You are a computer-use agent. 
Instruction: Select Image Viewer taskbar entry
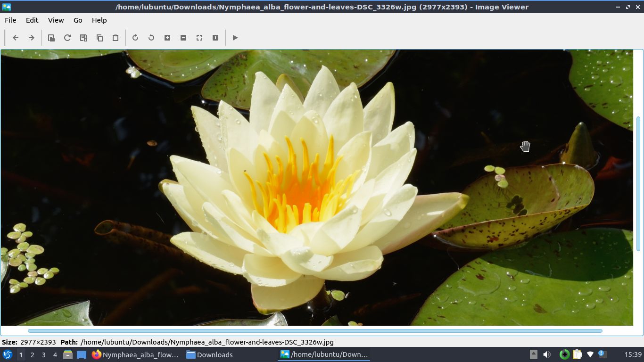(x=324, y=354)
